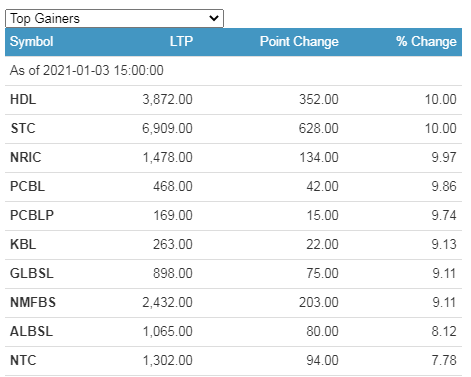Open the NTC stock link

tap(23, 360)
